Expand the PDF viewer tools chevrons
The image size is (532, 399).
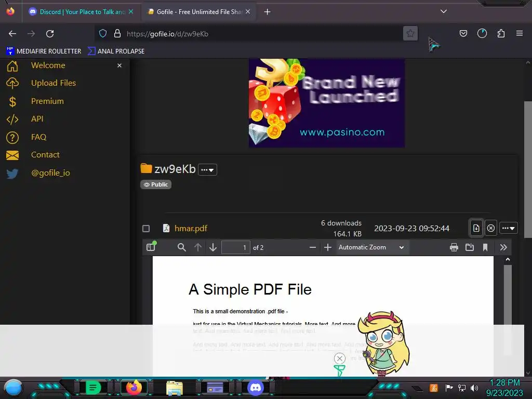503,247
